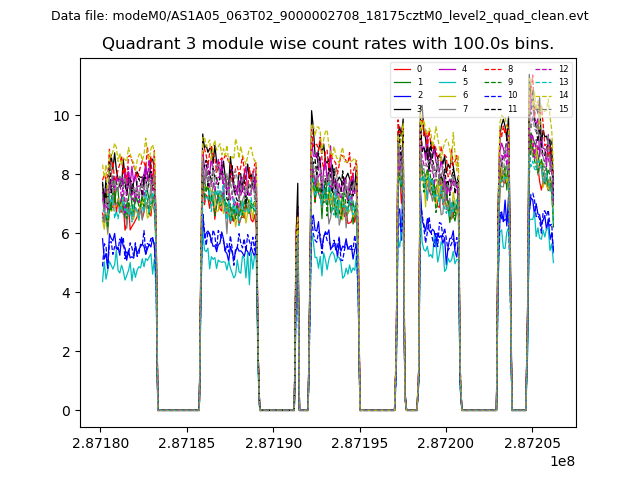This screenshot has width=640, height=480.
Task: Click the dashed gray module 15 legend entry
Action: 543,108
